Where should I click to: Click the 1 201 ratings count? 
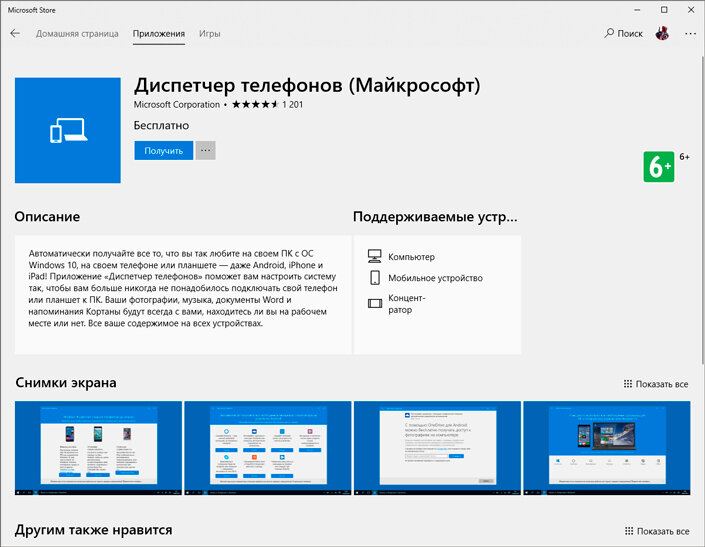click(293, 105)
